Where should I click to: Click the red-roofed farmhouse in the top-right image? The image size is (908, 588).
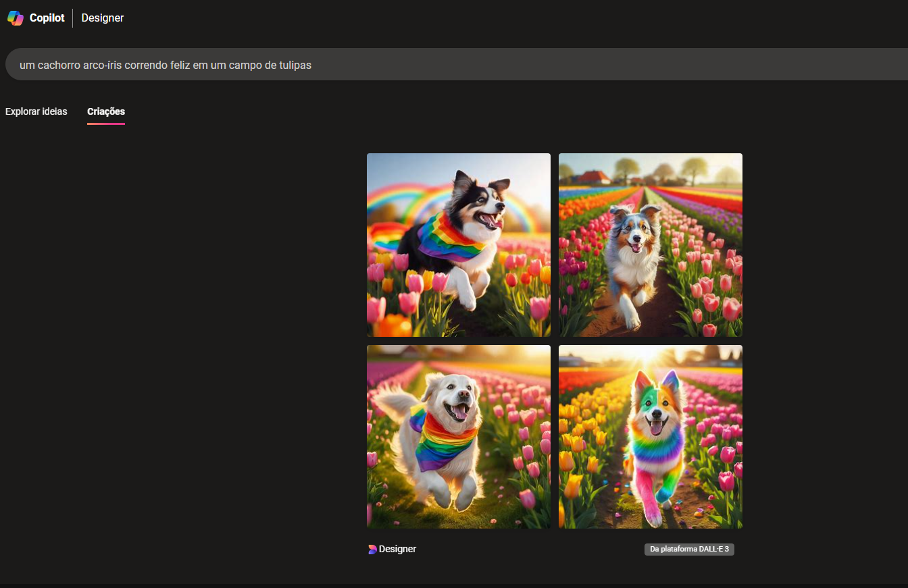coord(595,177)
